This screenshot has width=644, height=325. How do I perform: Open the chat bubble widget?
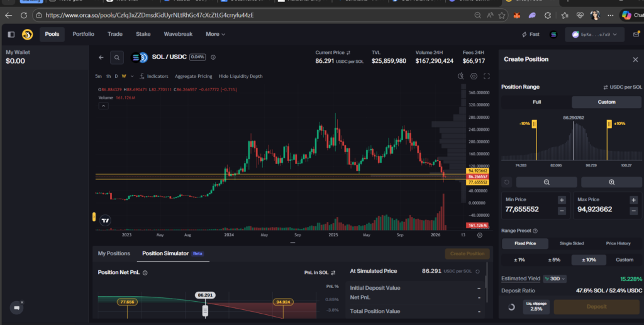click(16, 307)
